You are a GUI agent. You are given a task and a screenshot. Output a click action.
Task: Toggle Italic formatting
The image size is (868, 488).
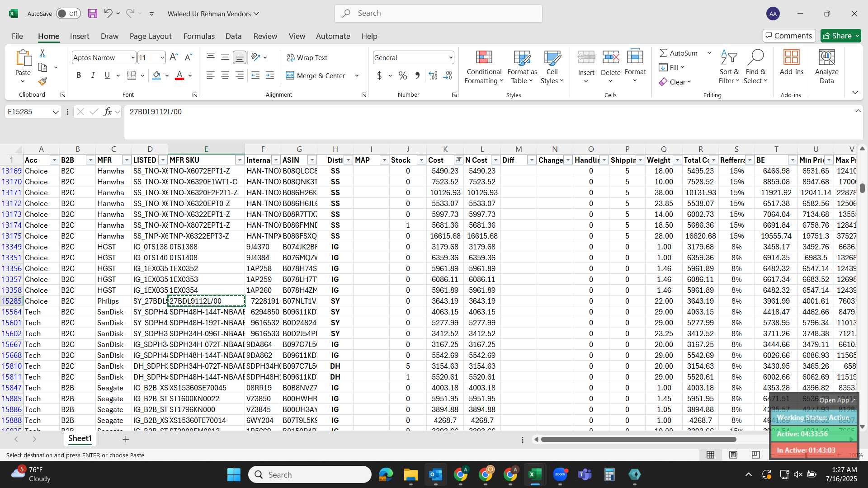pyautogui.click(x=93, y=75)
